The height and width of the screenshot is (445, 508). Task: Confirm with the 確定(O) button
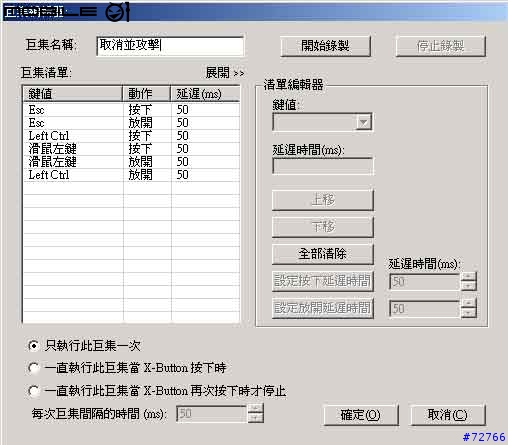[361, 415]
